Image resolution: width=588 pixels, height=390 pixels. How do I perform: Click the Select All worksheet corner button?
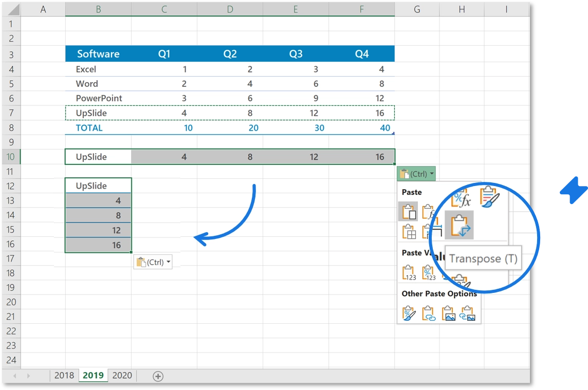(11, 9)
